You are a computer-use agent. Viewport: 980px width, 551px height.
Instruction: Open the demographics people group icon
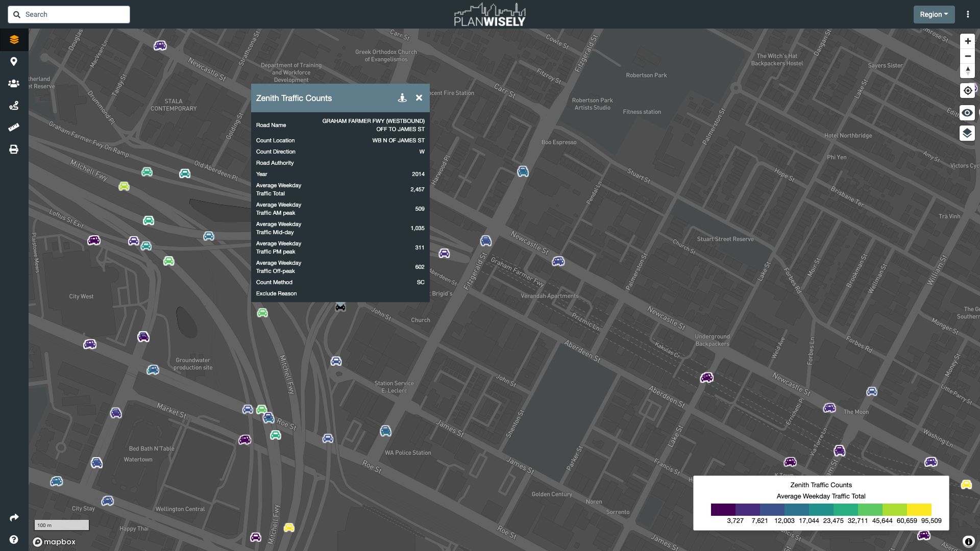pyautogui.click(x=14, y=84)
